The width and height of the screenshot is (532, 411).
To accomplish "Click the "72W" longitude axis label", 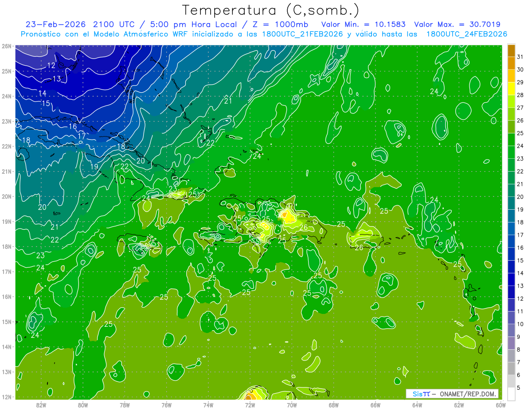I will click(250, 405).
